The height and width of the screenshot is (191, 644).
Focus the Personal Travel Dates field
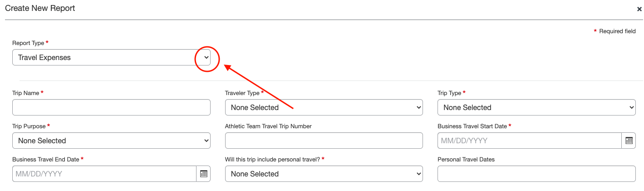pyautogui.click(x=536, y=174)
